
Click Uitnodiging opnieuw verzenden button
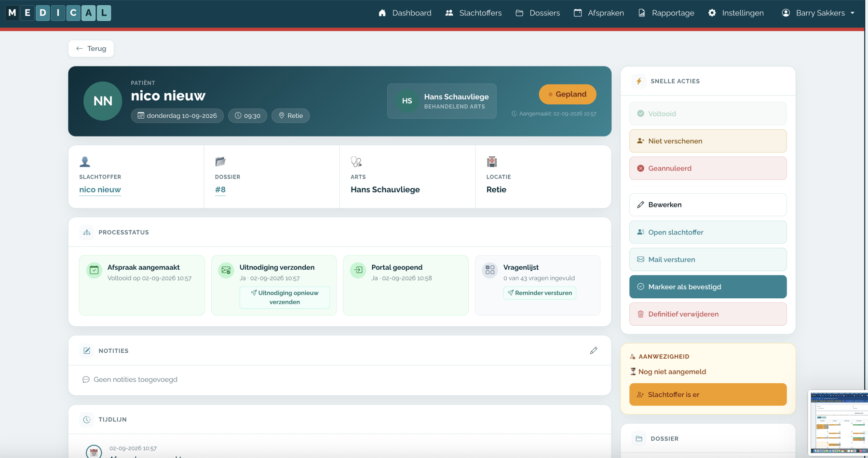pos(285,297)
